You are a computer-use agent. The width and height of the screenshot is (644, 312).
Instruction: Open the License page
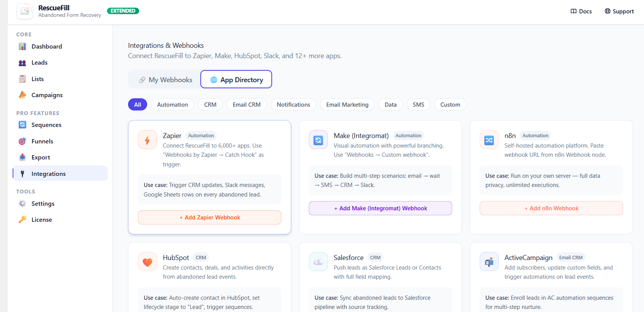coord(60,219)
